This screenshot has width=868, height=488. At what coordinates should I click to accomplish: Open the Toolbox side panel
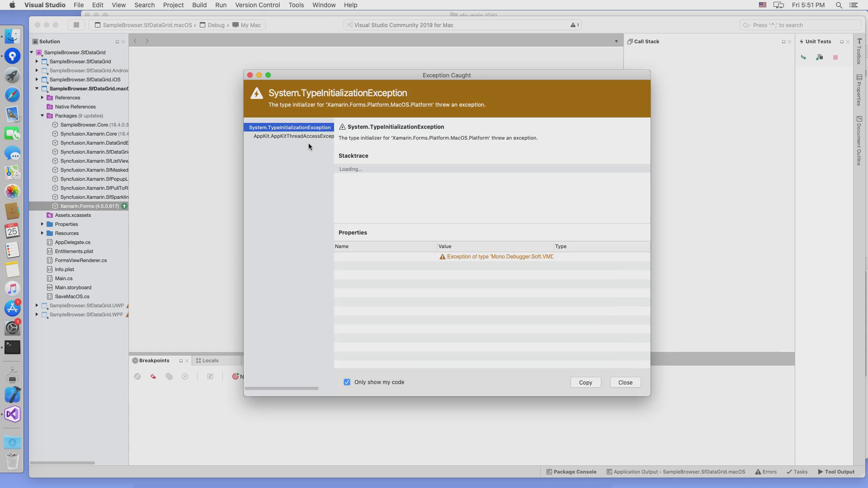tap(859, 52)
